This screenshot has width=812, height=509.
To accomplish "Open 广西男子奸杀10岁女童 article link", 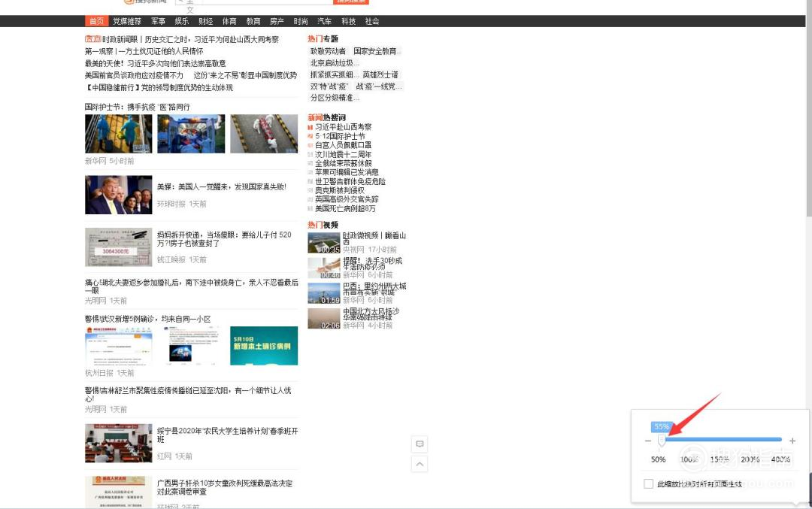I will pyautogui.click(x=225, y=487).
